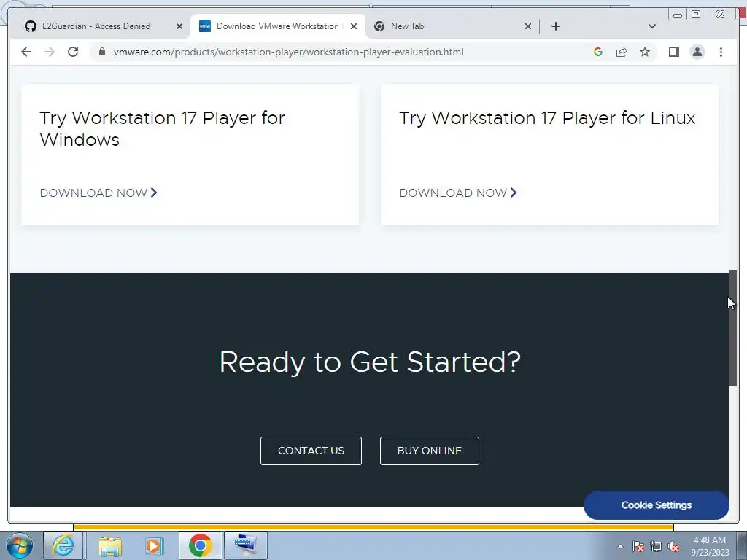Switch to E2Guardian - Access Denied tab
747x560 pixels.
(x=97, y=26)
